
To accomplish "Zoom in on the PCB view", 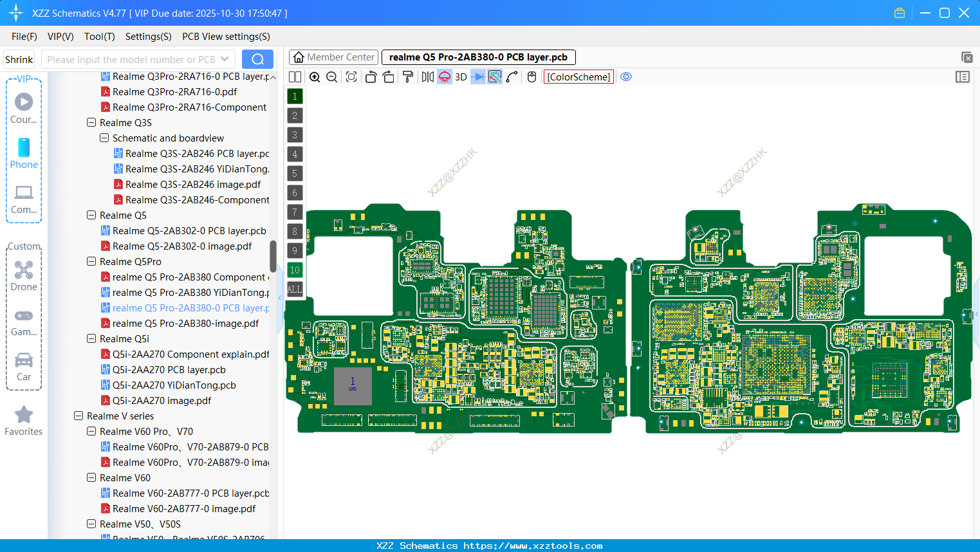I will click(315, 77).
